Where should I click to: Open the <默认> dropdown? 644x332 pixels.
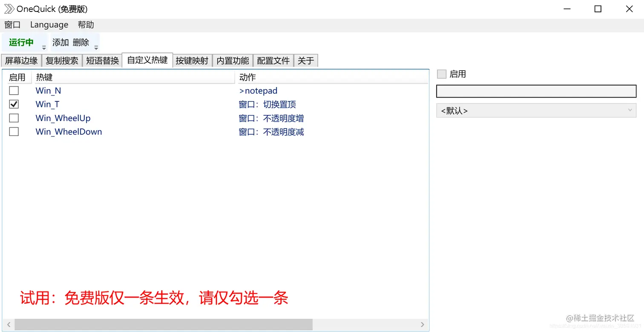coord(536,110)
